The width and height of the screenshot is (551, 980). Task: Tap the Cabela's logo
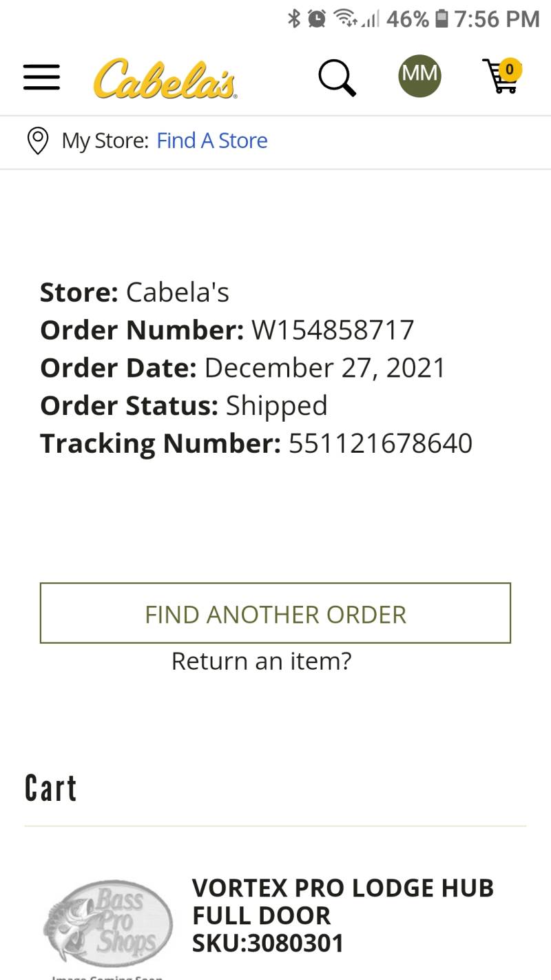(x=165, y=78)
